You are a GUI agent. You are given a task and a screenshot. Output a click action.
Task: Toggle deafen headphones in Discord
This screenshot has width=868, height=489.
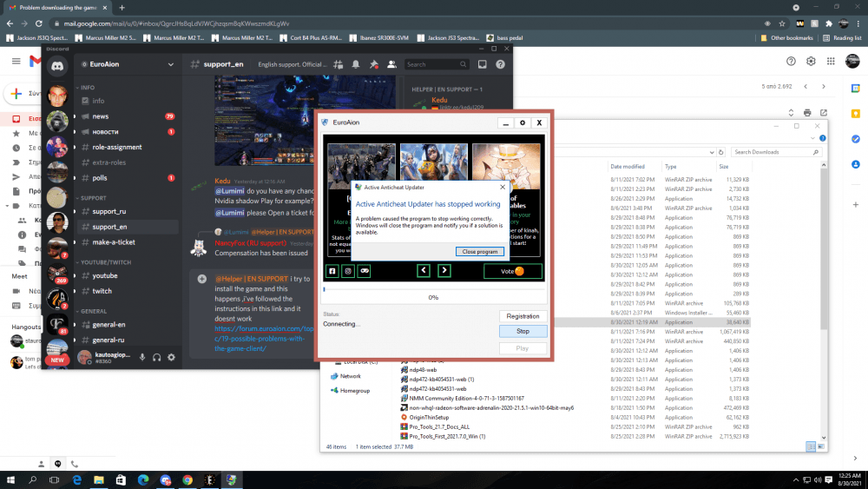click(156, 357)
